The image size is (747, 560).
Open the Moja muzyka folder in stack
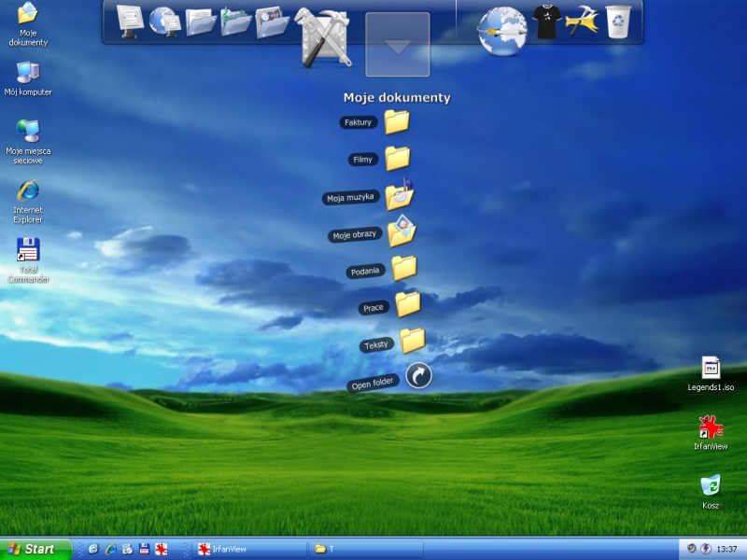(400, 195)
